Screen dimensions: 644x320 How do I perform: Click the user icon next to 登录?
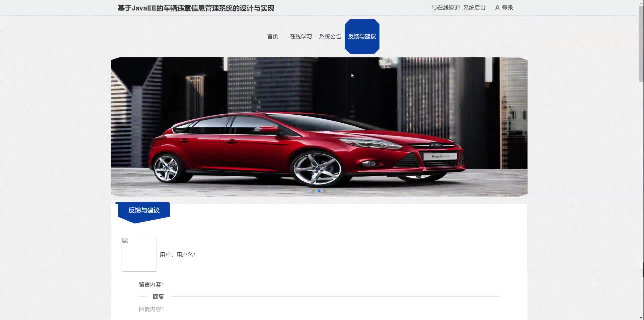(x=497, y=8)
